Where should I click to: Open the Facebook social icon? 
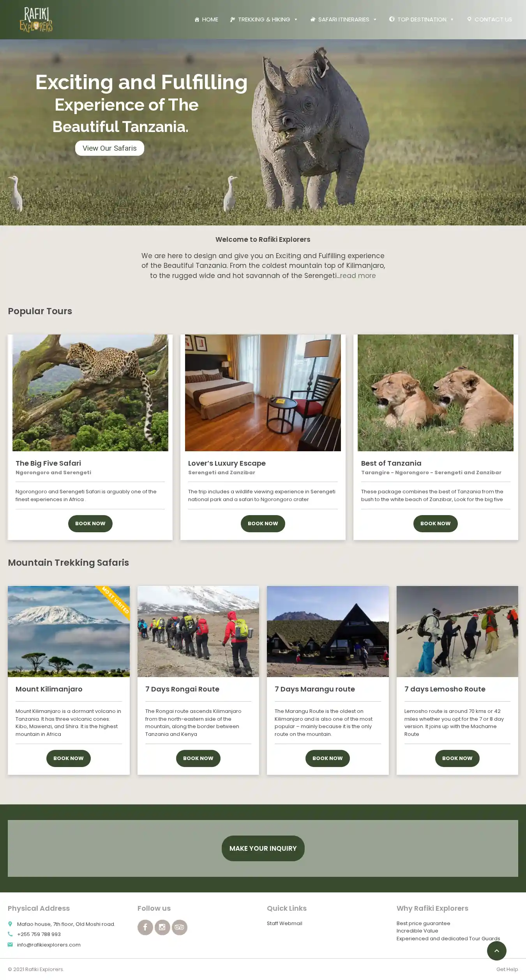[x=145, y=927]
